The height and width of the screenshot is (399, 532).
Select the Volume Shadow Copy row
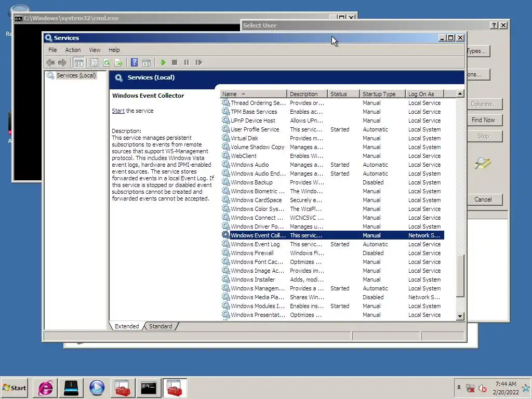tap(332, 147)
